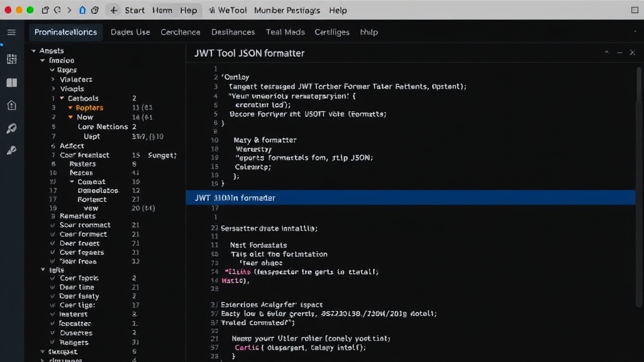Select the Dornedlatos tree row
The width and height of the screenshot is (644, 362).
pyautogui.click(x=98, y=191)
